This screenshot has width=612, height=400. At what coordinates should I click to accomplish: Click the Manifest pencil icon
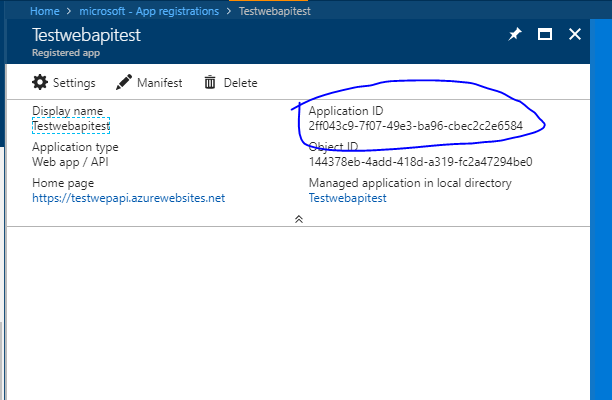(x=124, y=83)
